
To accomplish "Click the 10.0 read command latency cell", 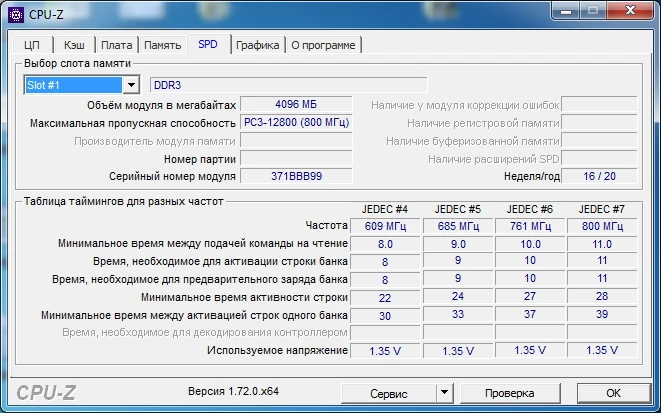I will [530, 244].
